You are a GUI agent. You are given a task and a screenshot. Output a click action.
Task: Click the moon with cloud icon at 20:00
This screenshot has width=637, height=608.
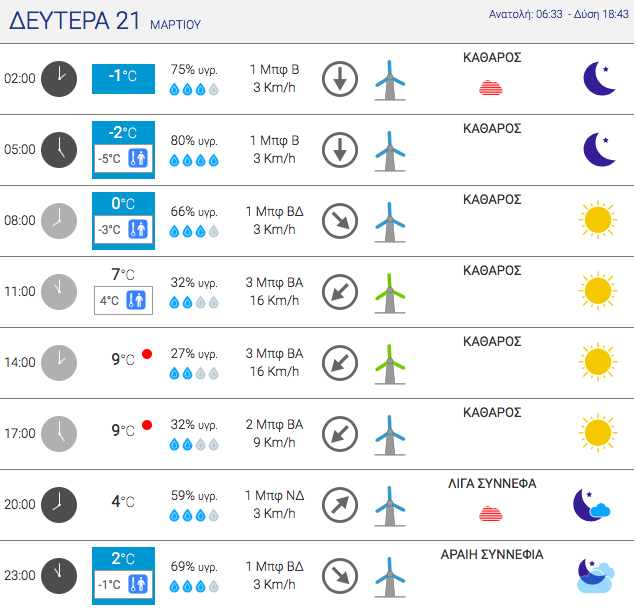pos(592,505)
